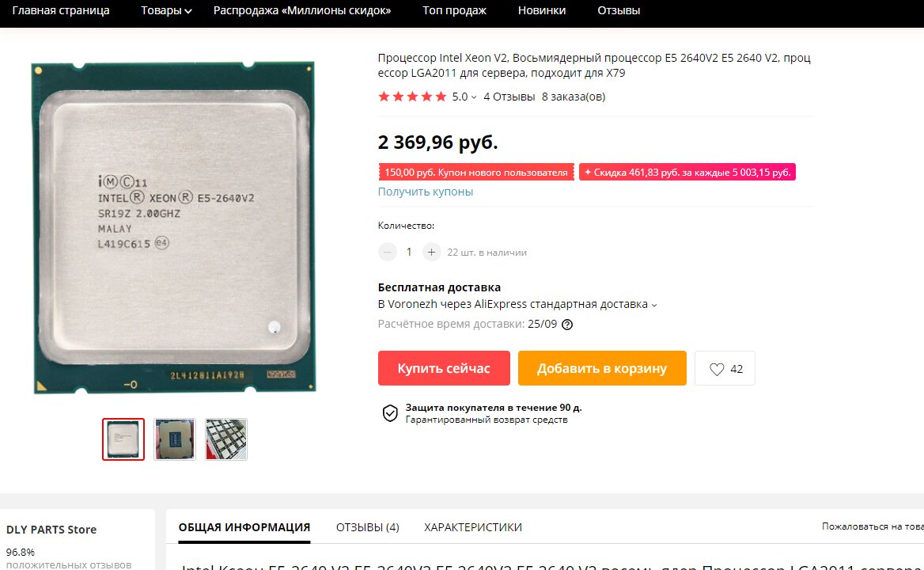Image resolution: width=924 pixels, height=570 pixels.
Task: Select the third thumbnail with CPU tray
Action: click(x=226, y=439)
